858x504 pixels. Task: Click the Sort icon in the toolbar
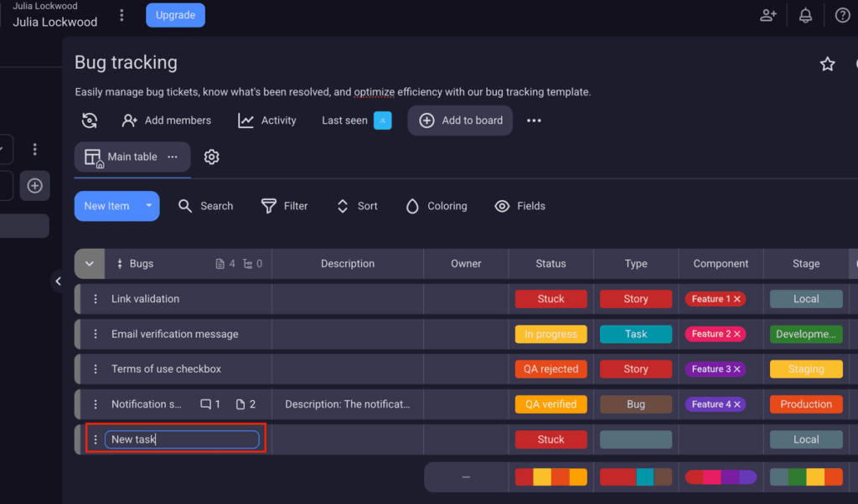(x=342, y=206)
